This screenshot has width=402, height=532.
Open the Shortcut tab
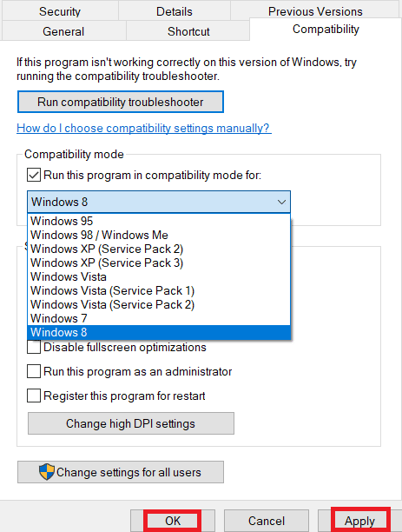coord(188,31)
